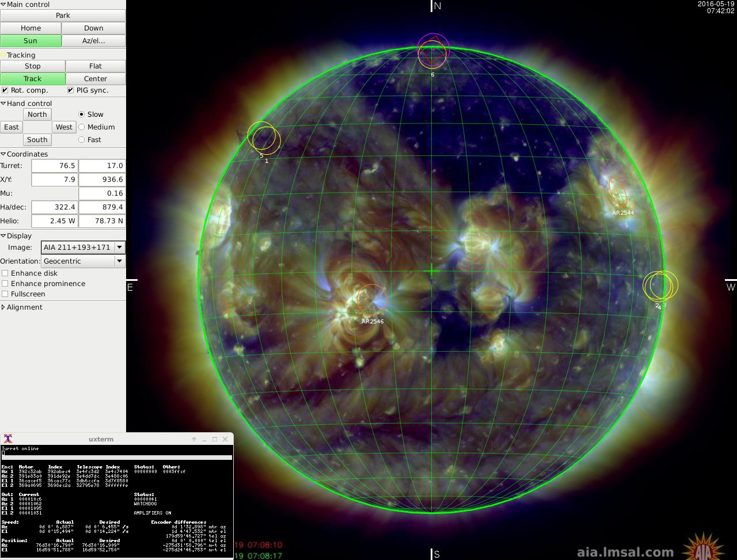The width and height of the screenshot is (737, 560).
Task: Click the uxterm keep-above arrow icon
Action: click(194, 439)
